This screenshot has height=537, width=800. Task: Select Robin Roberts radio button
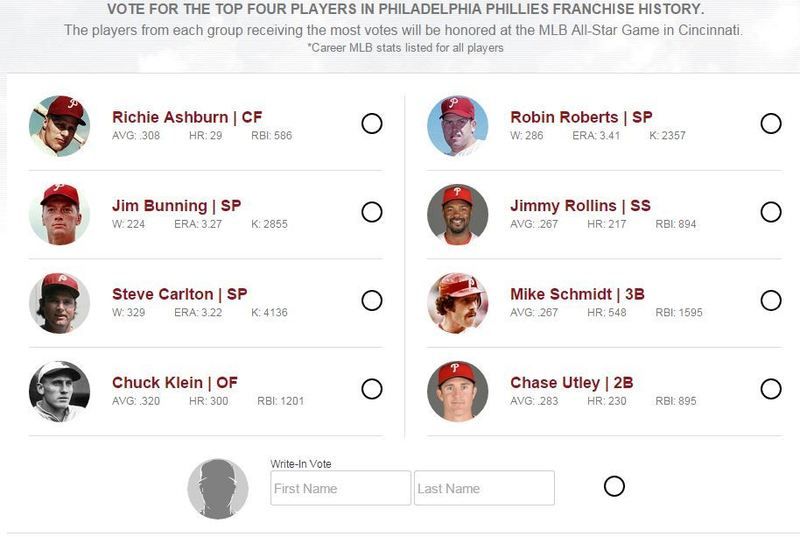771,123
